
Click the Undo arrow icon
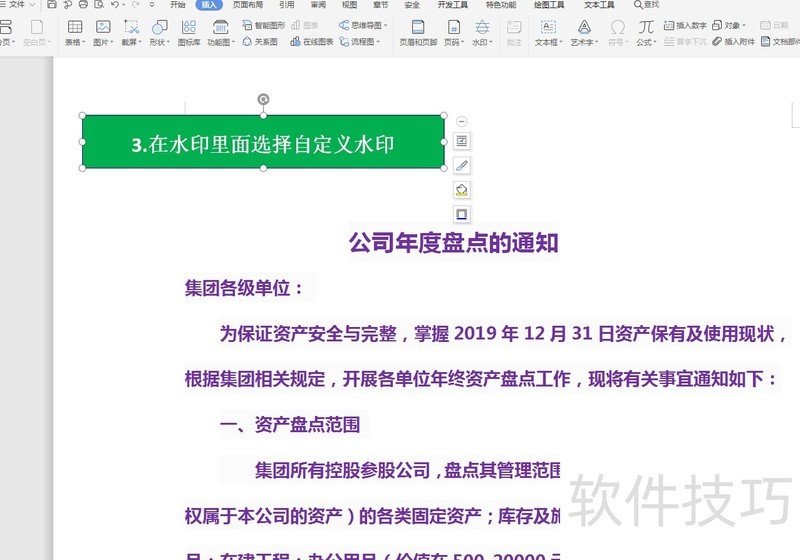tap(115, 5)
